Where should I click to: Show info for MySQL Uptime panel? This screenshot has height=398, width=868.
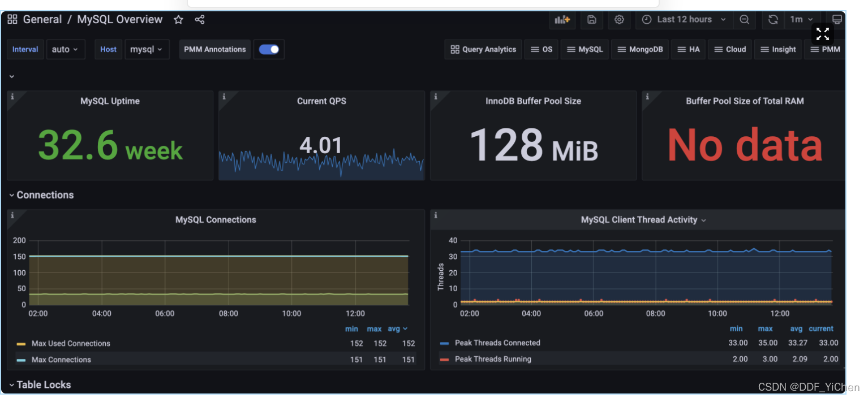(x=12, y=97)
